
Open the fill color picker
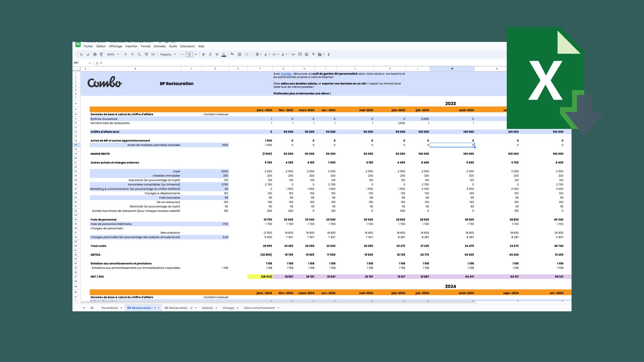pos(232,54)
